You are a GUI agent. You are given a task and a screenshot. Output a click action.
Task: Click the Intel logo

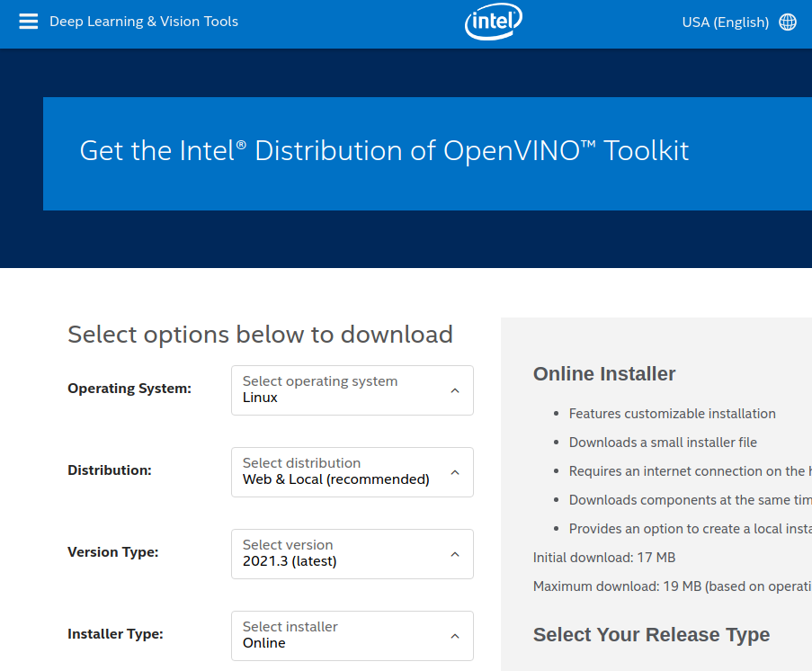click(494, 22)
